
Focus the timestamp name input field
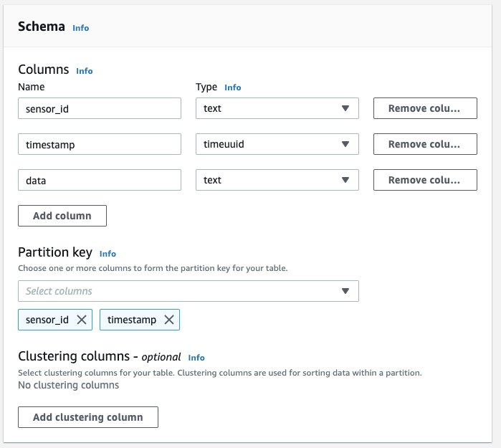coord(100,144)
